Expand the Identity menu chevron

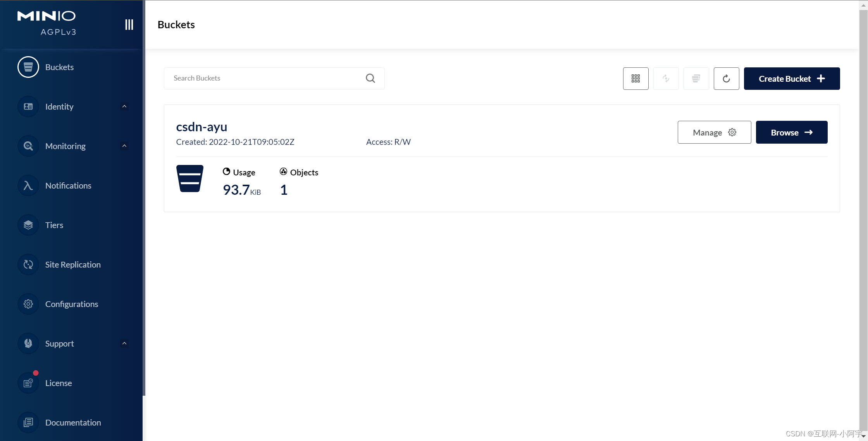click(x=124, y=106)
